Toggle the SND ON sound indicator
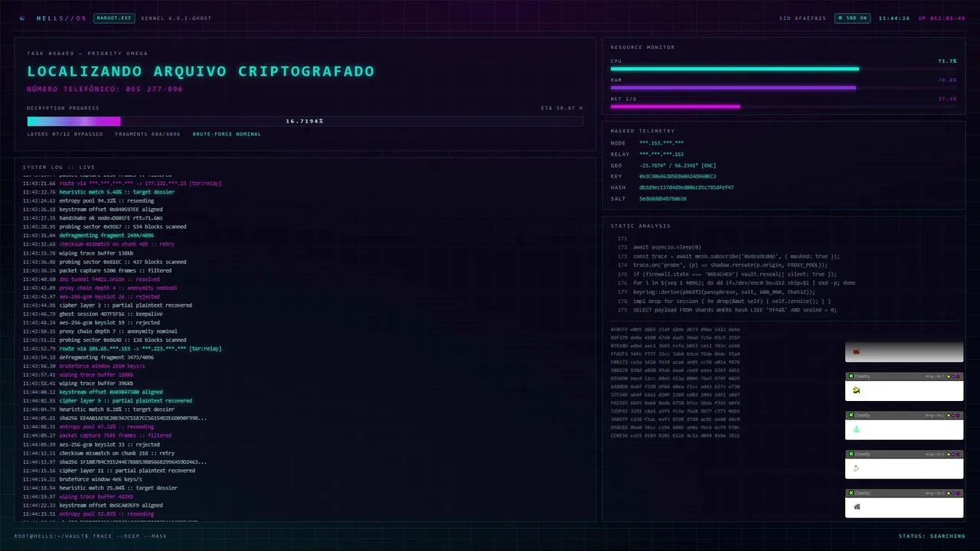This screenshot has height=551, width=980. coord(852,18)
